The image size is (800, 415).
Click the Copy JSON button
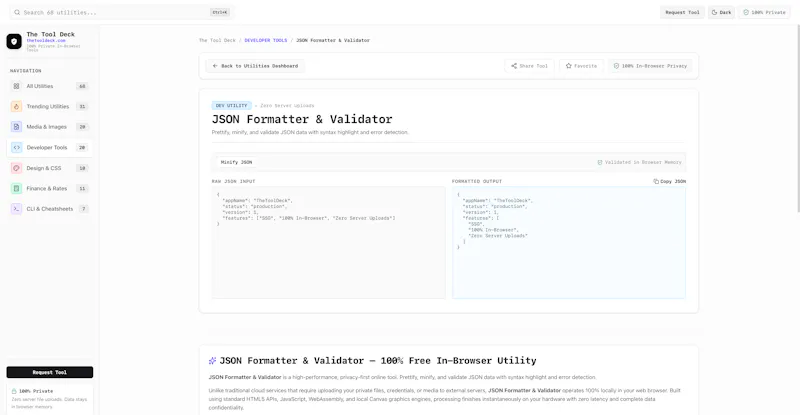click(x=669, y=181)
